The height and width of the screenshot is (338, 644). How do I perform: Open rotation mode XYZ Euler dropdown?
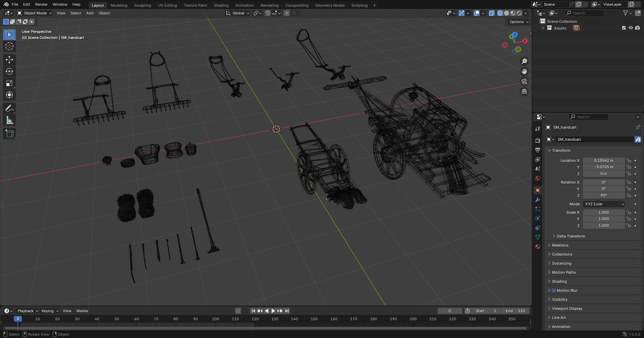click(604, 204)
